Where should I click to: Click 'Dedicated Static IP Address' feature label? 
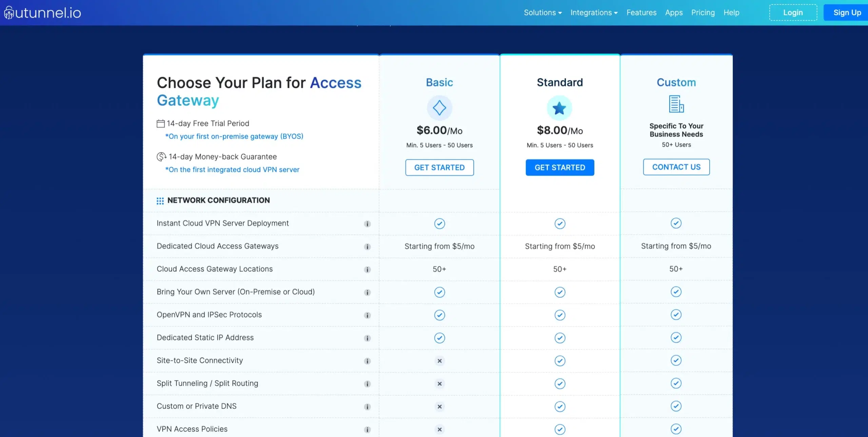click(x=205, y=338)
